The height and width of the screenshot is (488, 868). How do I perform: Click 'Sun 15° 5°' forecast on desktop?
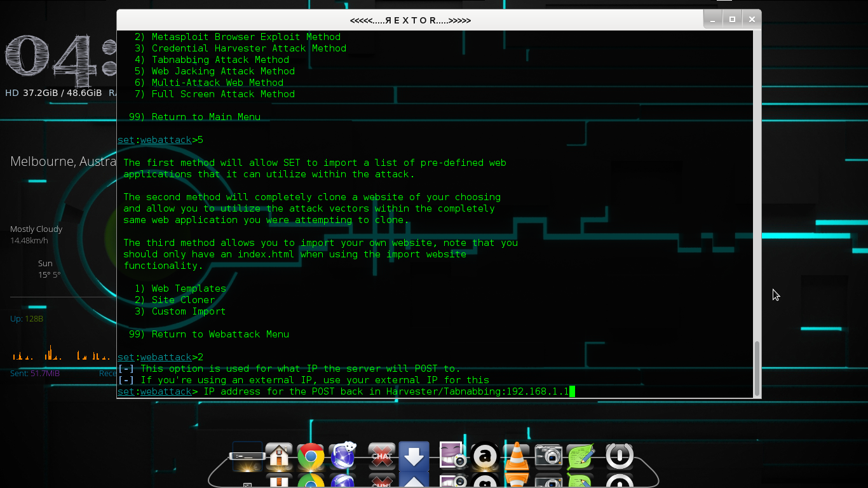click(48, 269)
